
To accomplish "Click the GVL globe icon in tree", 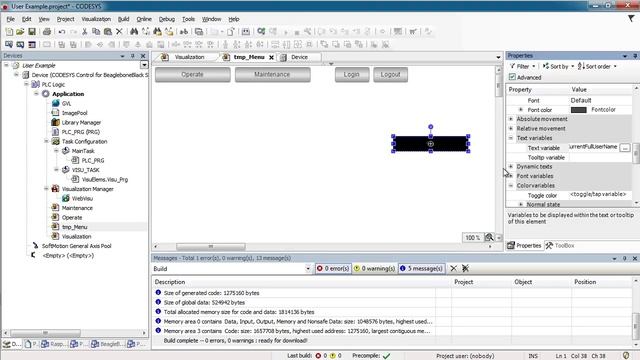I will [56, 103].
